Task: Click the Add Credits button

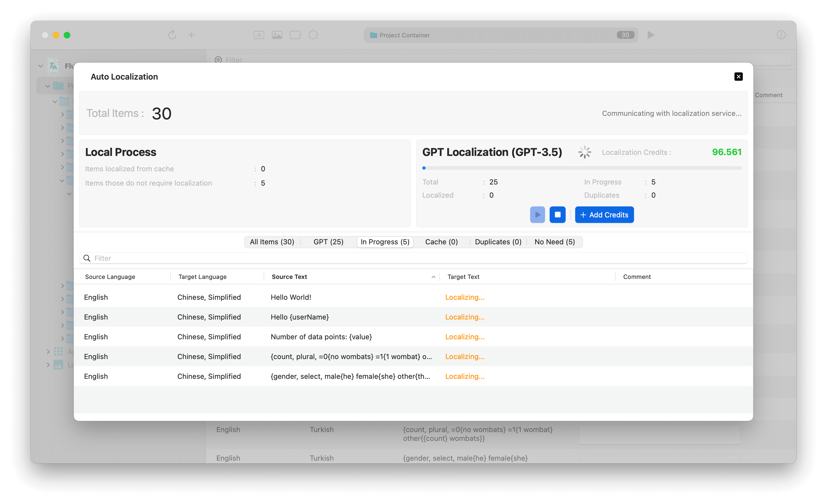Action: pos(604,215)
